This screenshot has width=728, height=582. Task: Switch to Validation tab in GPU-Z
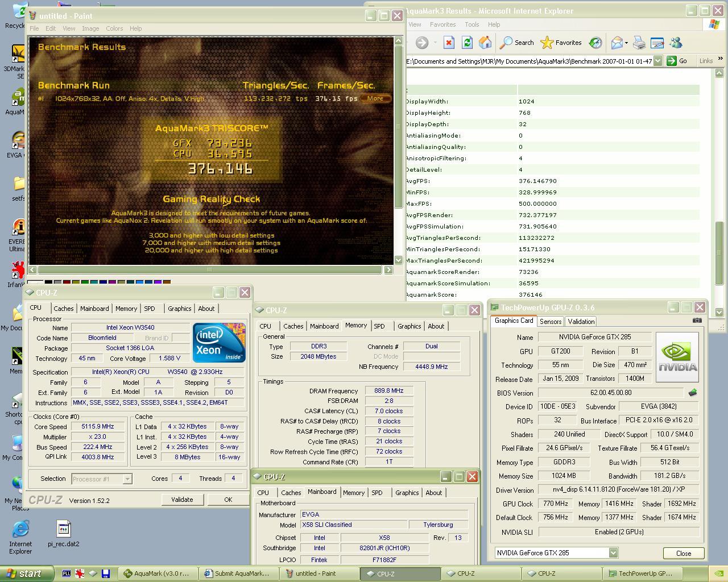tap(581, 321)
